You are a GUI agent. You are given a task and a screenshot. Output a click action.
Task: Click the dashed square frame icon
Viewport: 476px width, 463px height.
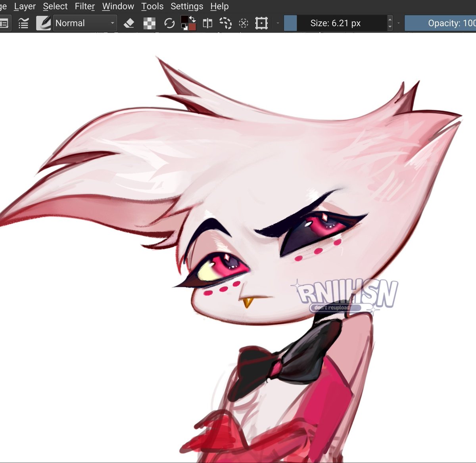point(261,23)
